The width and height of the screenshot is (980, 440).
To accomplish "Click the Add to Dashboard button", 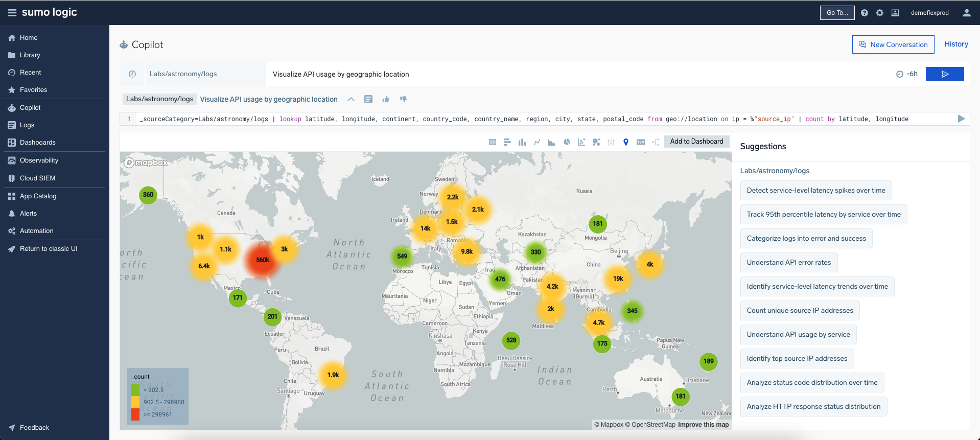I will (x=696, y=142).
